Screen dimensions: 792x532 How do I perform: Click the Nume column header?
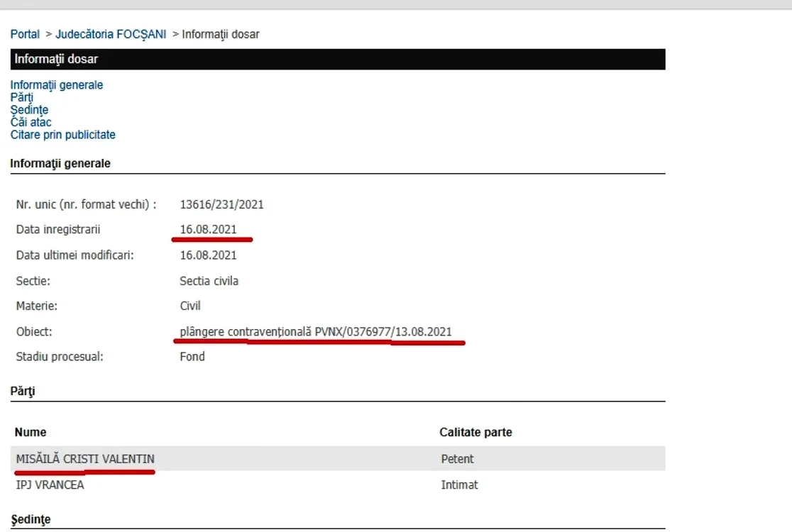(31, 432)
